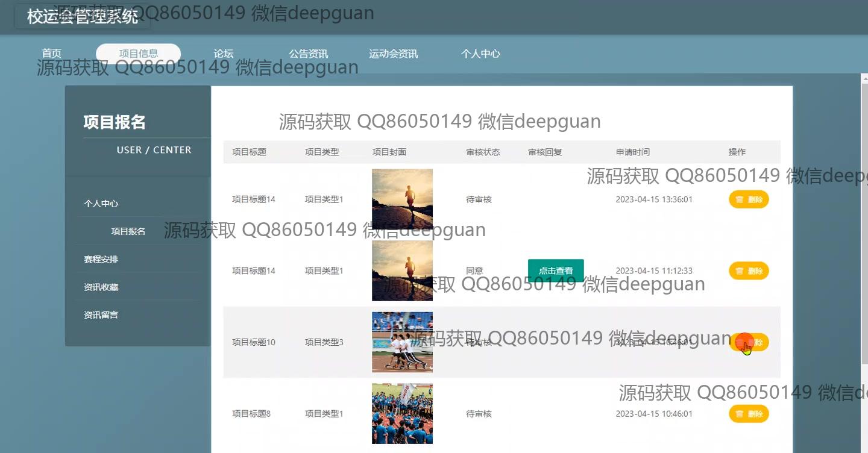
Task: Delete the 项目标题8 registration entry
Action: coord(749,414)
